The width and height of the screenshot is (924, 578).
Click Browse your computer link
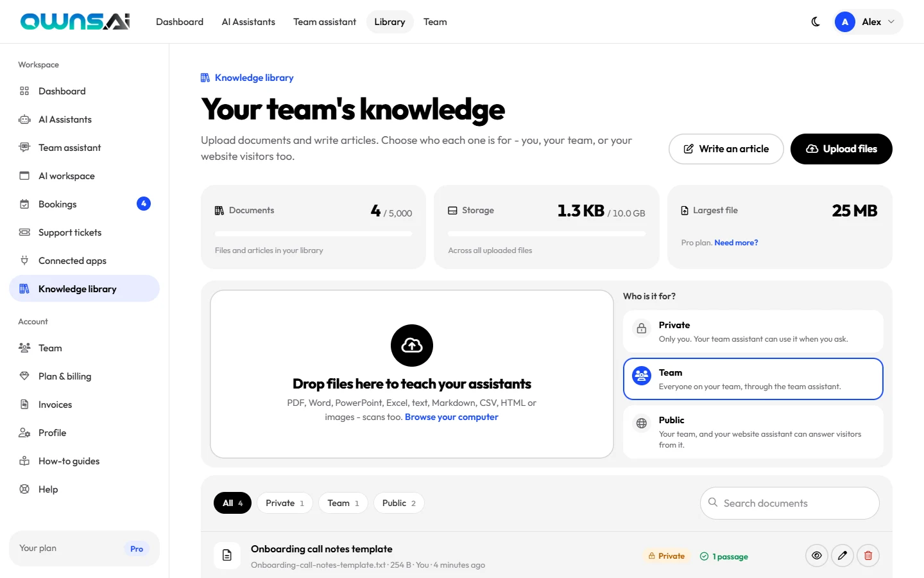click(452, 417)
